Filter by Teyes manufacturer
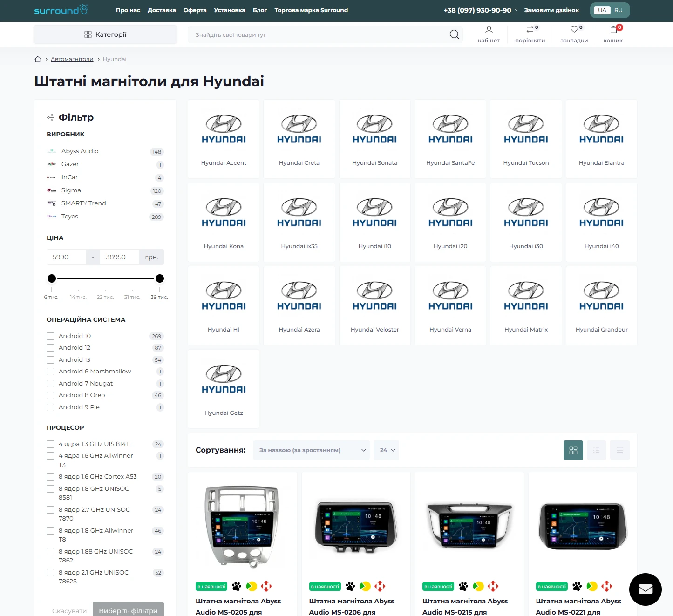The height and width of the screenshot is (616, 673). pyautogui.click(x=69, y=217)
